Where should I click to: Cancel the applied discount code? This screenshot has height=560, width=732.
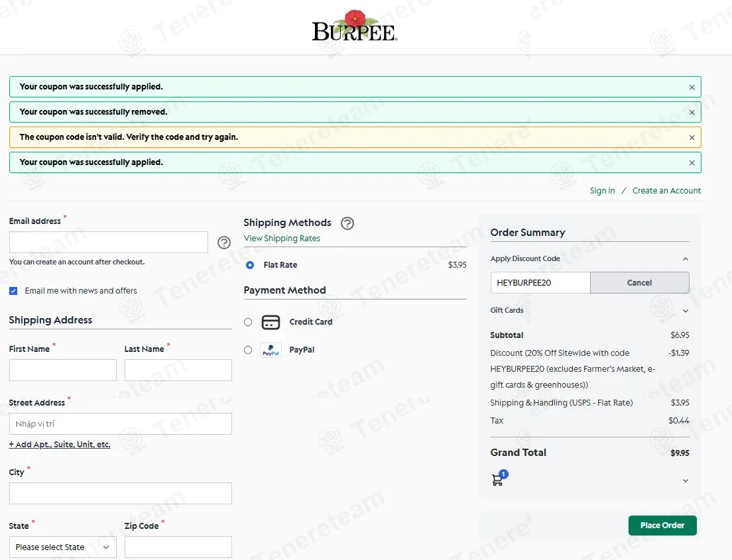tap(640, 283)
